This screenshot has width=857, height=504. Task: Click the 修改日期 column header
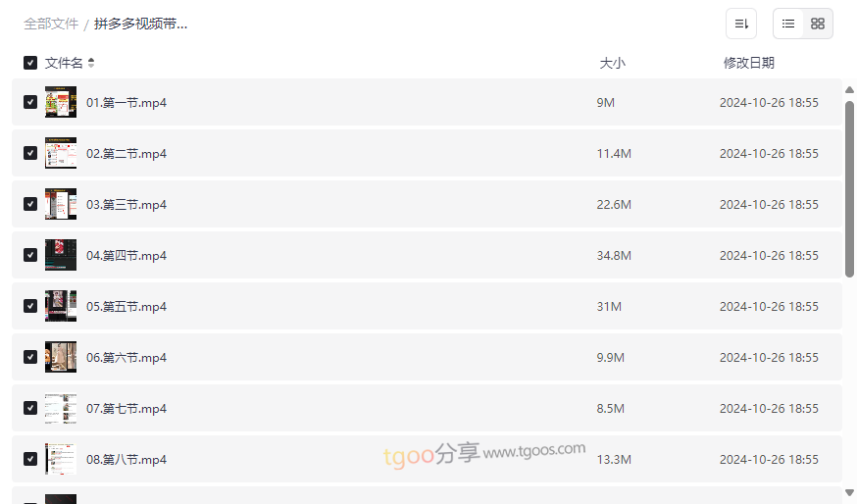tap(748, 63)
